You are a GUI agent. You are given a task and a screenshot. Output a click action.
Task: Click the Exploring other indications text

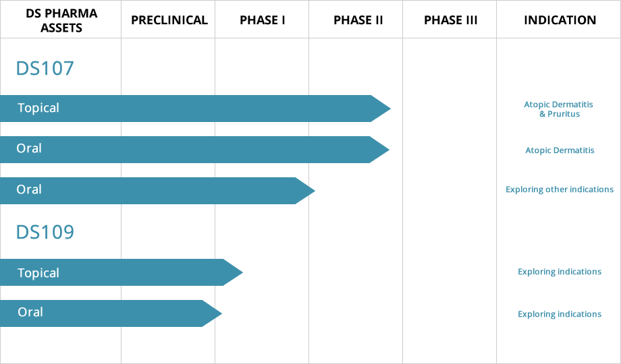coord(560,189)
